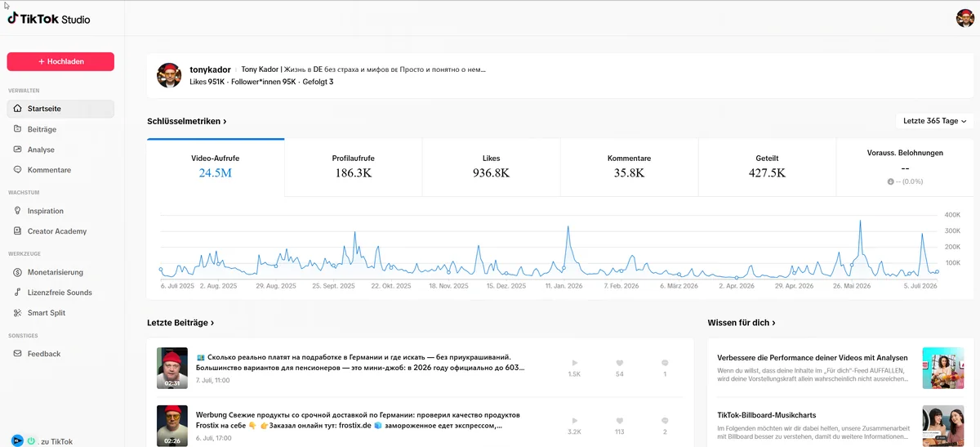Click the comments icon for the 6. Juli post
This screenshot has height=447, width=980.
pos(665,421)
